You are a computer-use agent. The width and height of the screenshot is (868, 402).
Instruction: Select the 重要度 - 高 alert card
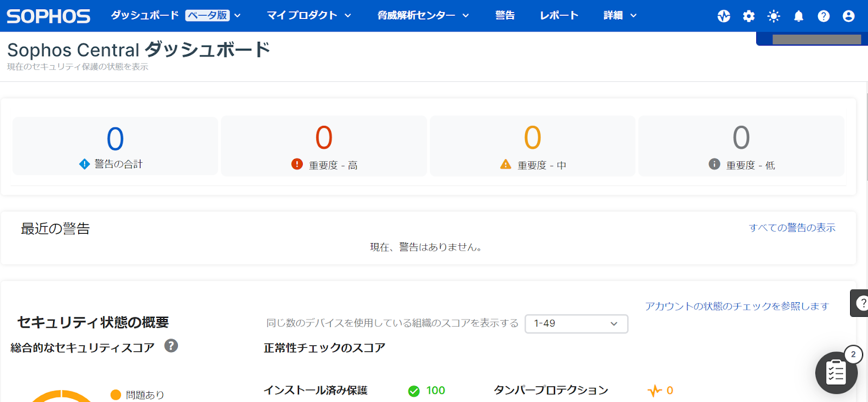pyautogui.click(x=324, y=146)
